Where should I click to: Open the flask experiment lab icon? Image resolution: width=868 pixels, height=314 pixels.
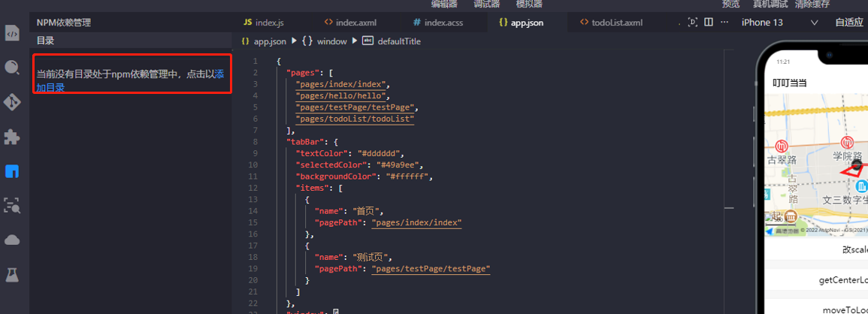[12, 274]
